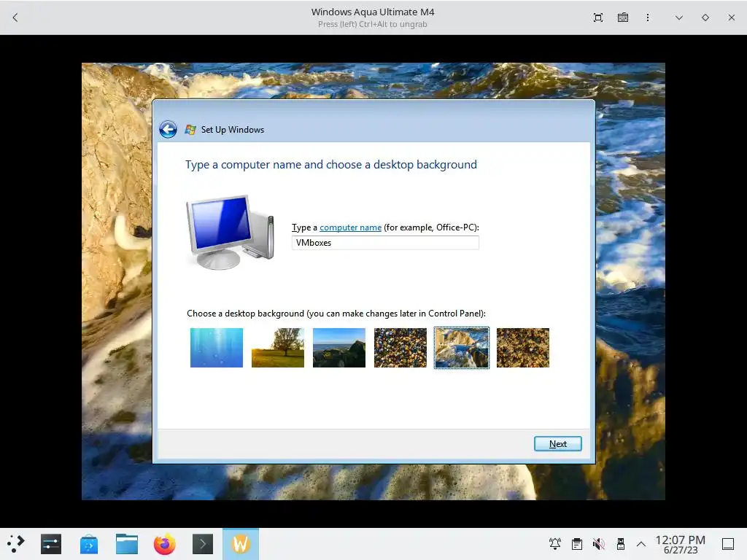
Task: Select the highlighted rocks and surf background
Action: [x=462, y=348]
